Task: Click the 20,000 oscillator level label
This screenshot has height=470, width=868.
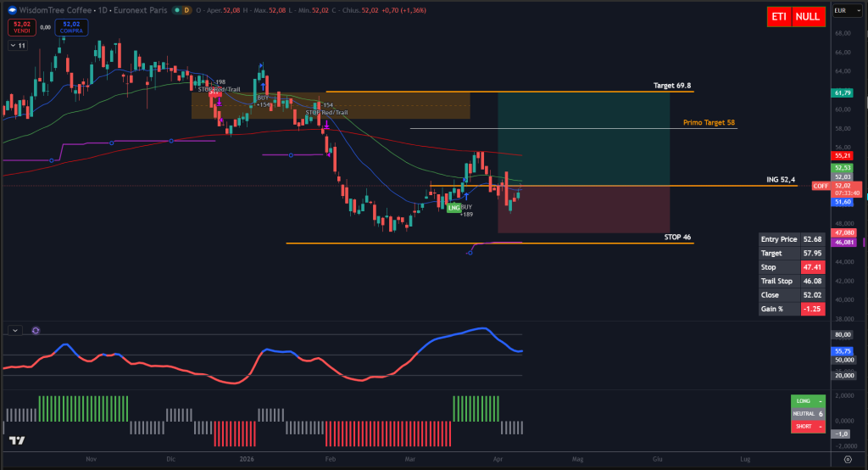Action: pos(843,376)
